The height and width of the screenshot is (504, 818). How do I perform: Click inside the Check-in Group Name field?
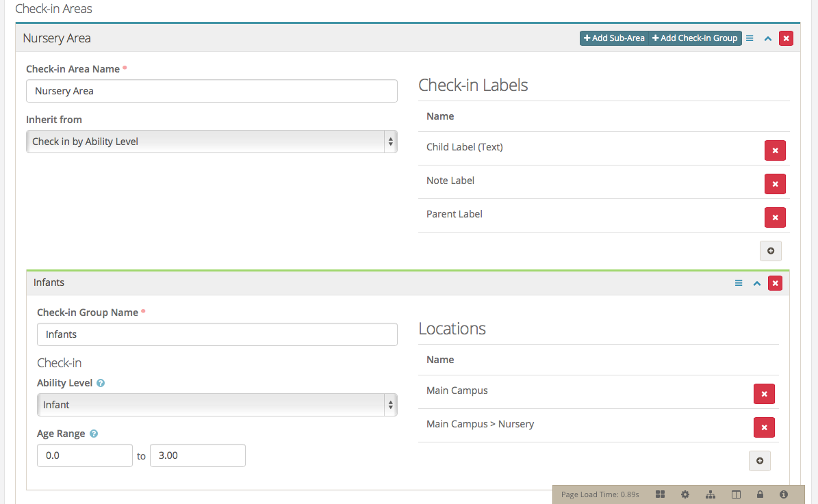click(216, 334)
